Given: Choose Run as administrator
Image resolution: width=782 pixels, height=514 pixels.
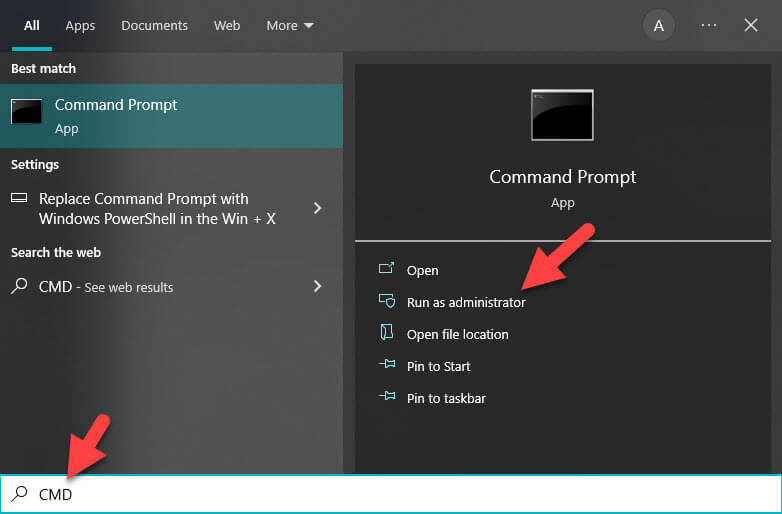Looking at the screenshot, I should [x=465, y=302].
